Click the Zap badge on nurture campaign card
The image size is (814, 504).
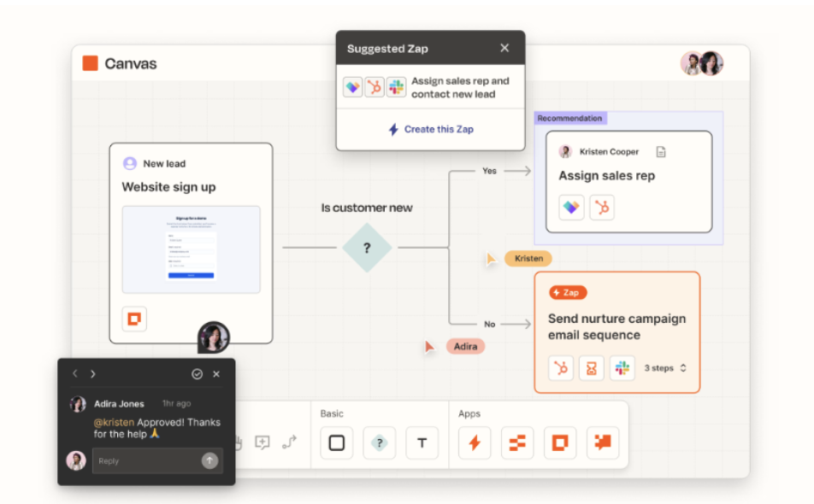(x=568, y=292)
